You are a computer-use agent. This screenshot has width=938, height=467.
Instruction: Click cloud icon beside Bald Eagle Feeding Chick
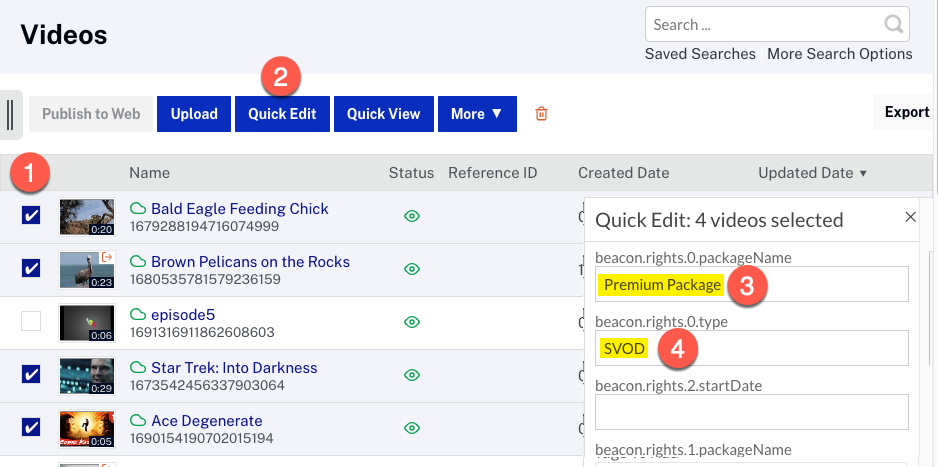(x=138, y=209)
